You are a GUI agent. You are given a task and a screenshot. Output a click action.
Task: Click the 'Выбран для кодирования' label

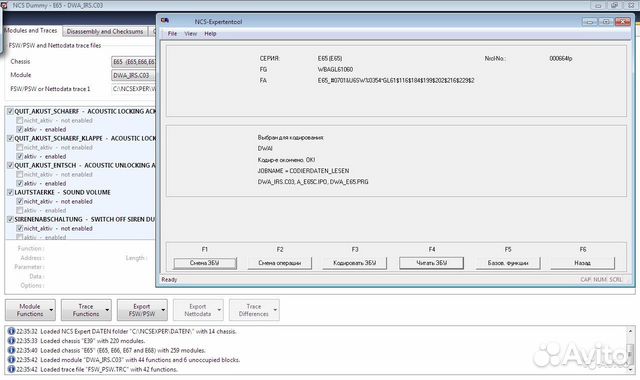[291, 138]
